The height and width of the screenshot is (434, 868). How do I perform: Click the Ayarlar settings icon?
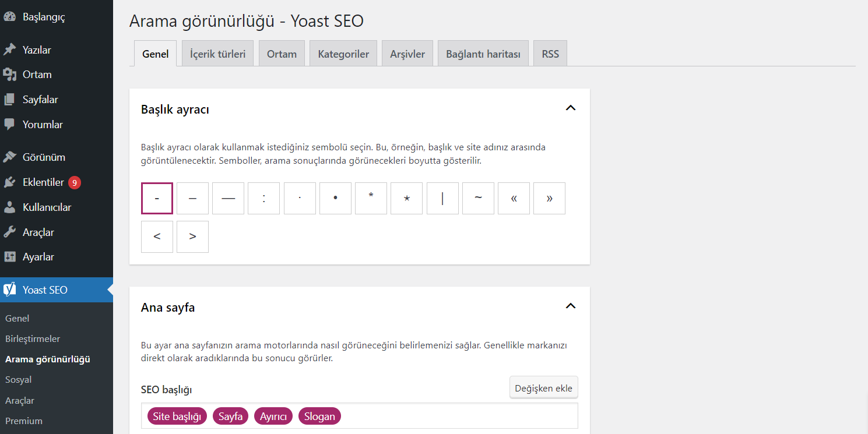(9, 257)
